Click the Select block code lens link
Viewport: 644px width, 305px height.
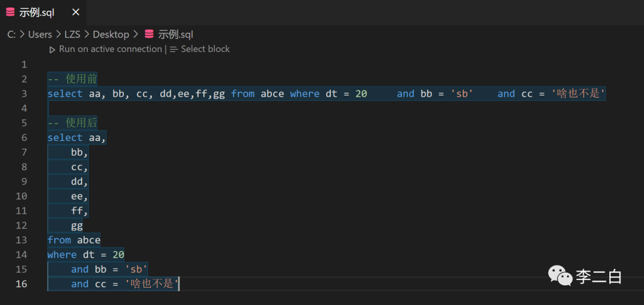point(205,49)
